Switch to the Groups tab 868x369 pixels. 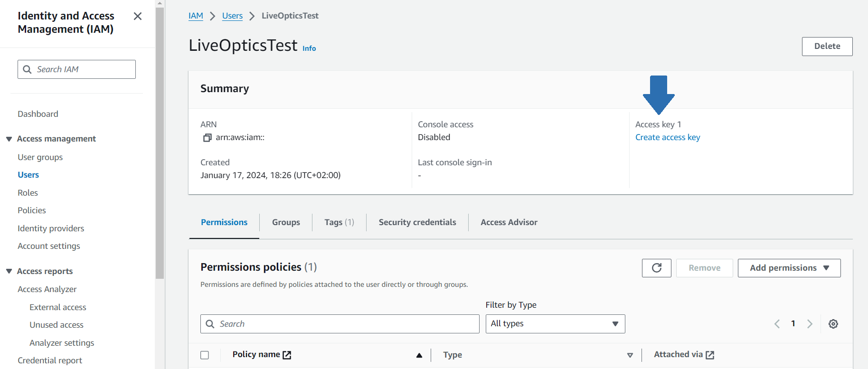(x=286, y=222)
